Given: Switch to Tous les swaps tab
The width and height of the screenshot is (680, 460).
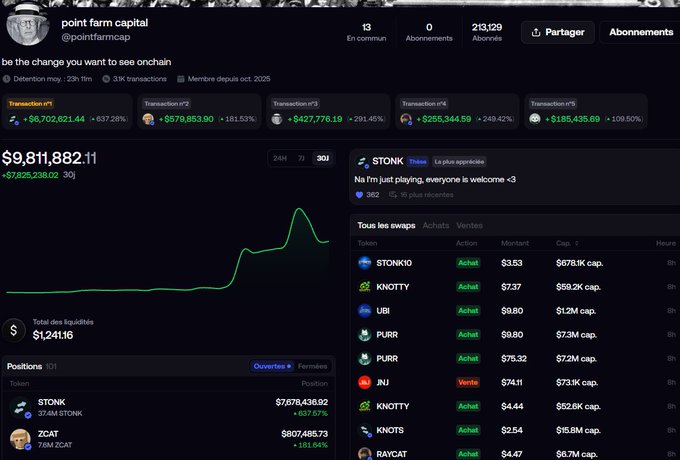Looking at the screenshot, I should click(x=386, y=225).
